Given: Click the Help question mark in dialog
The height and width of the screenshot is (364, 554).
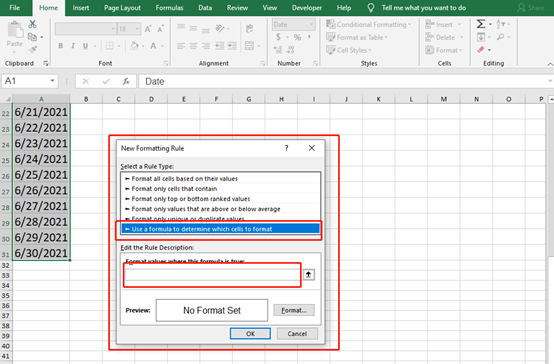Looking at the screenshot, I should [287, 148].
